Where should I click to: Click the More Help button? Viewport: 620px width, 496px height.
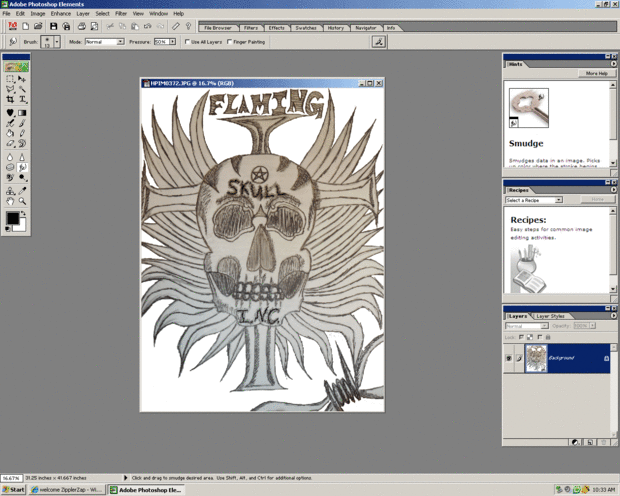click(x=597, y=73)
